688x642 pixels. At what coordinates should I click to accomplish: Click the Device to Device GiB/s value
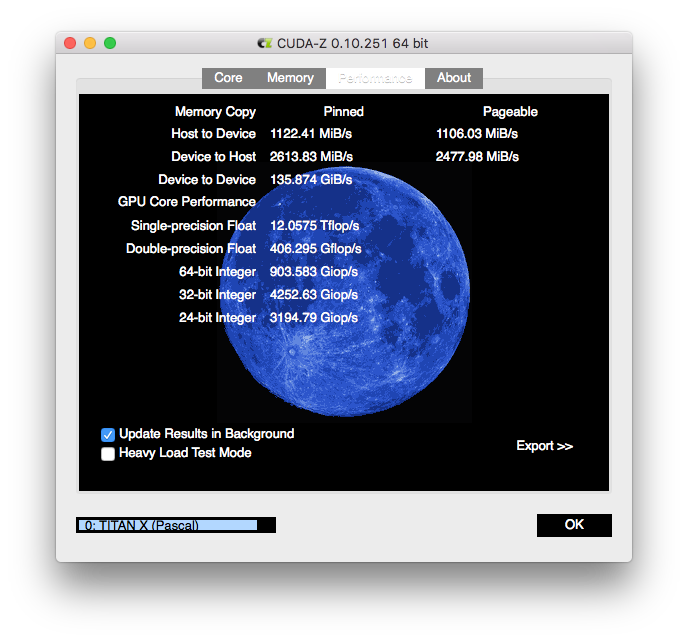pos(311,180)
